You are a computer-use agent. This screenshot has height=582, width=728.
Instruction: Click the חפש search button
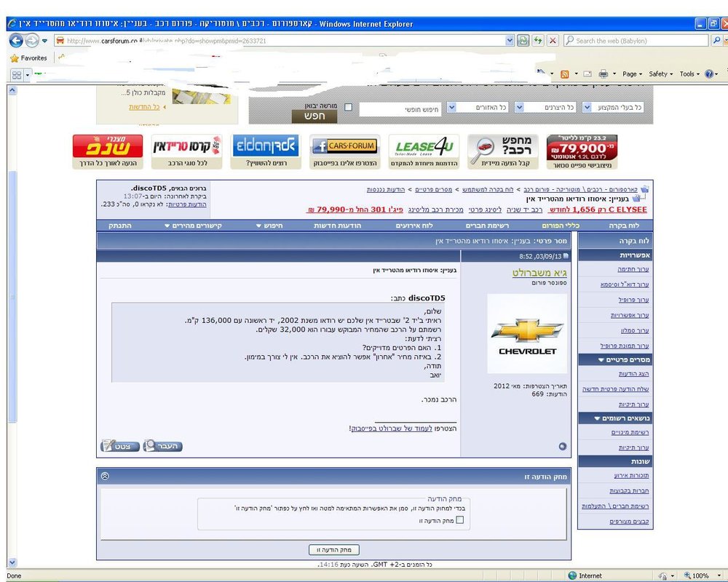(x=314, y=116)
